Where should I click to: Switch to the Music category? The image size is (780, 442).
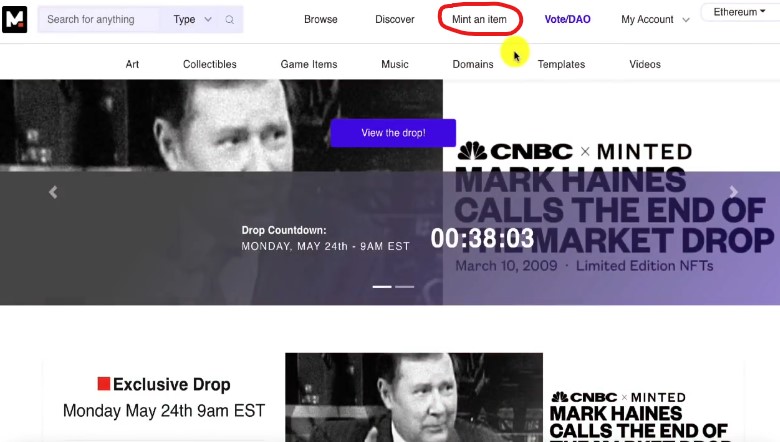coord(395,64)
